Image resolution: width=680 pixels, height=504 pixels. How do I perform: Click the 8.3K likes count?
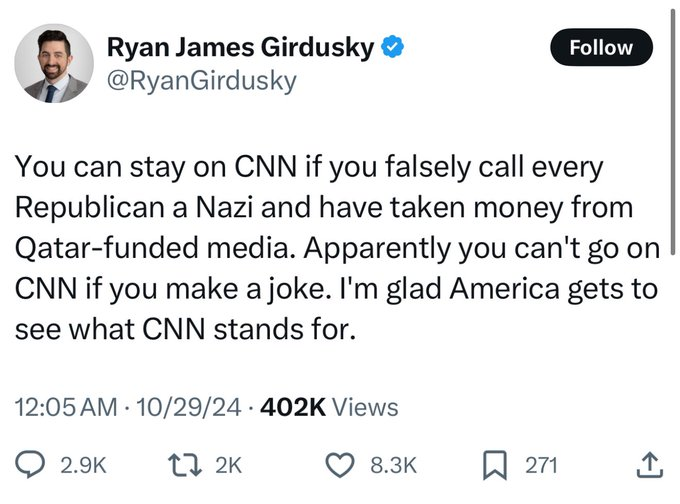coord(392,463)
